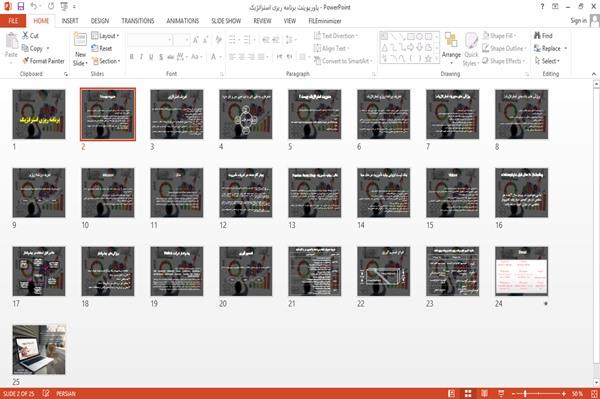Click the Sign in link
This screenshot has height=399, width=600.
pos(578,21)
